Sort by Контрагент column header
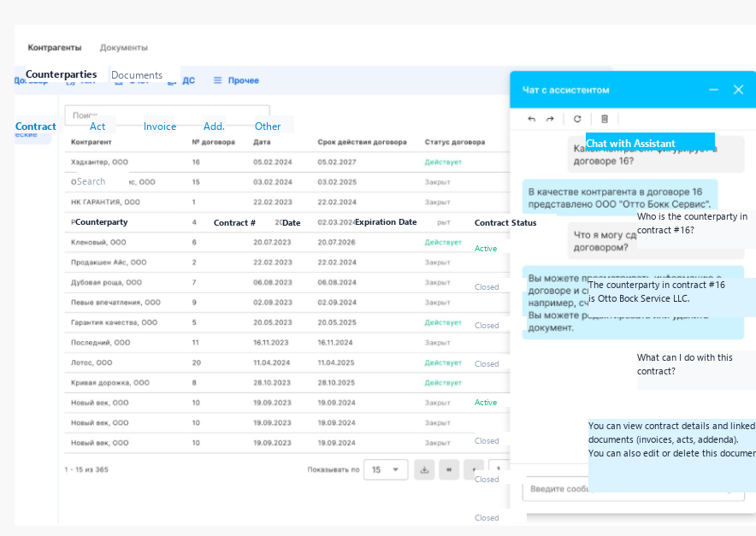This screenshot has height=536, width=756. [92, 142]
